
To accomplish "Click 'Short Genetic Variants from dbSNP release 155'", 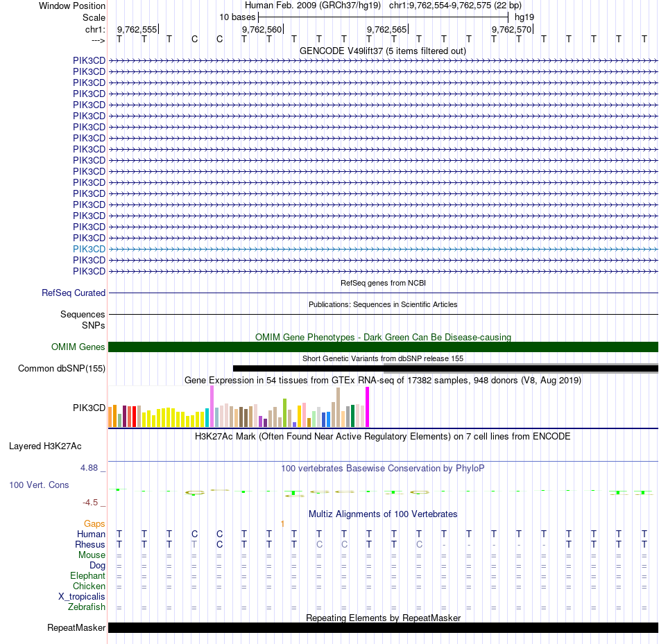I will pyautogui.click(x=383, y=358).
